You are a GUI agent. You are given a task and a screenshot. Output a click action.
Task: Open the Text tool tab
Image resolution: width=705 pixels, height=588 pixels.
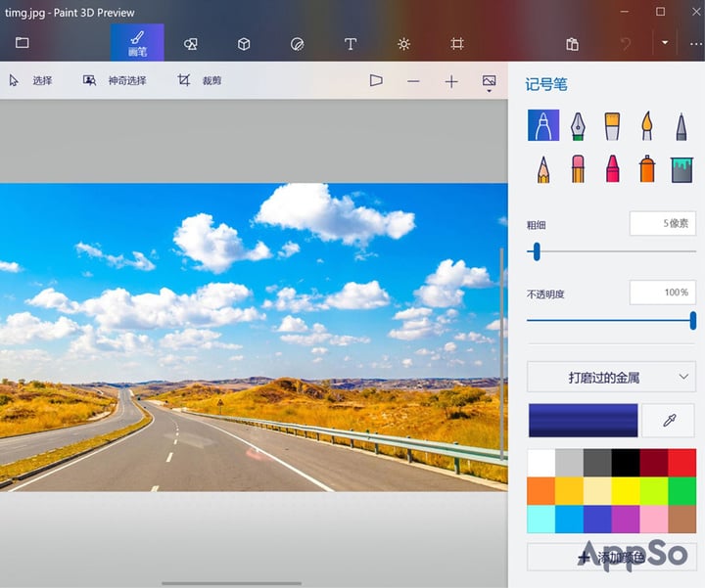[x=351, y=44]
